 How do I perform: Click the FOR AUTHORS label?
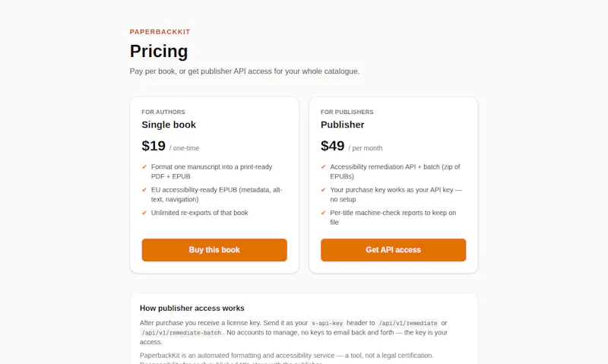163,112
